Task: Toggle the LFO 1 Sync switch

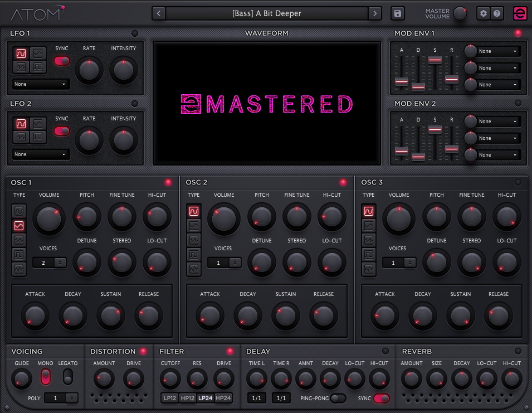Action: click(x=62, y=61)
